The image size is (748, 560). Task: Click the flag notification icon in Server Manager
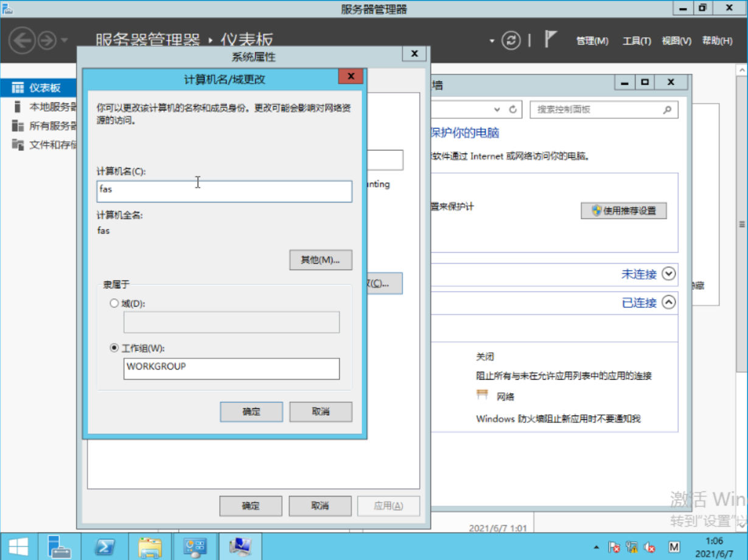(x=548, y=38)
